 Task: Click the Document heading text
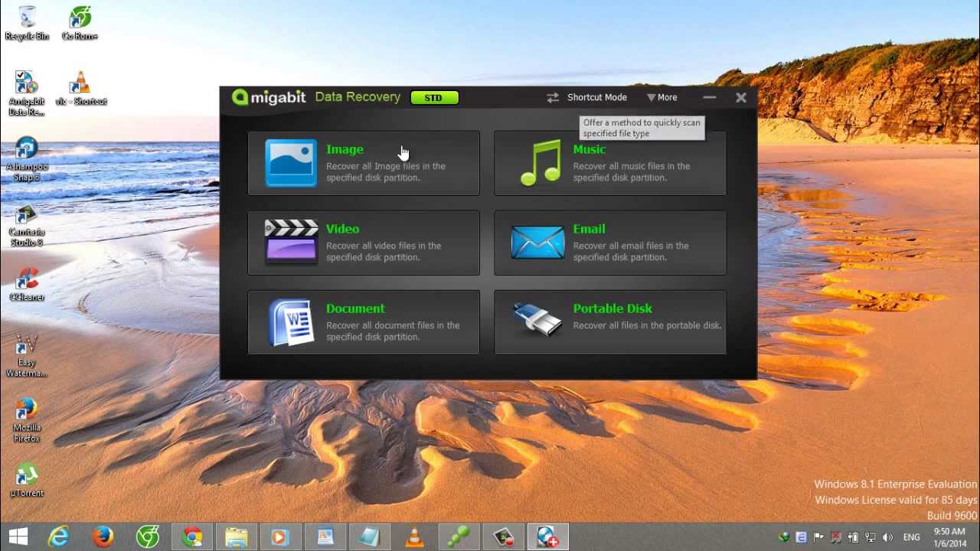point(355,308)
